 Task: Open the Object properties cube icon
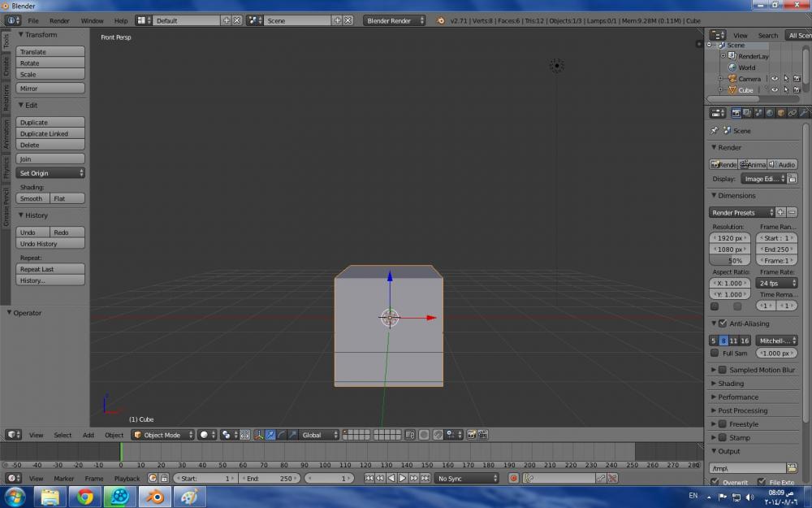pyautogui.click(x=781, y=113)
